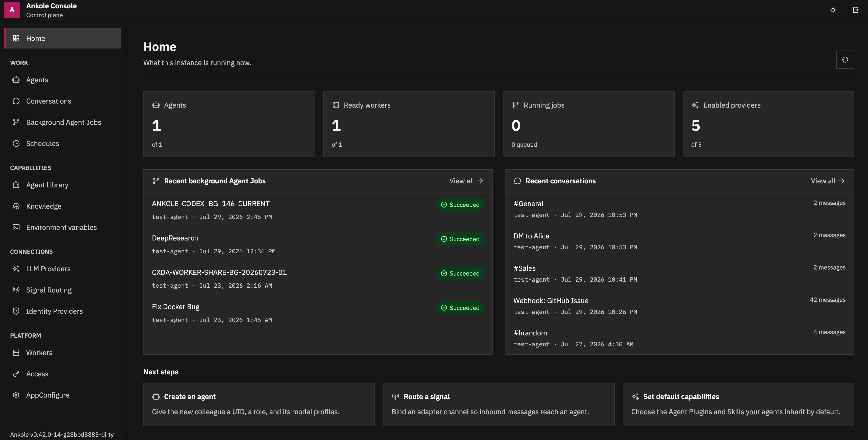Click the sign-out icon in header
The height and width of the screenshot is (440, 868).
tap(856, 10)
